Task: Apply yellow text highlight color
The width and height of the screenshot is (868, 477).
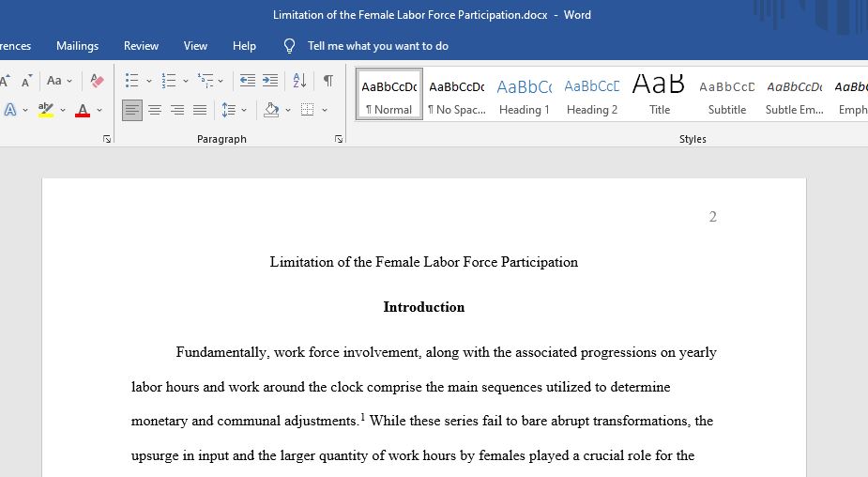Action: coord(46,110)
